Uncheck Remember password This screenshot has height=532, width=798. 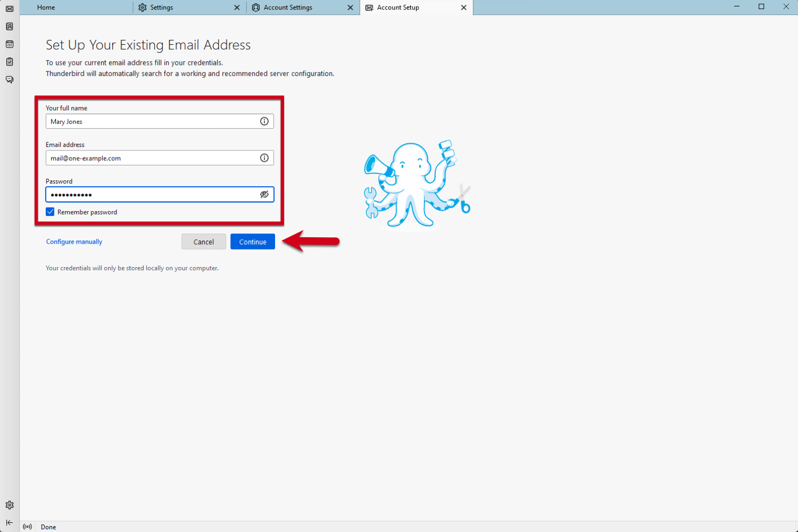(49, 211)
